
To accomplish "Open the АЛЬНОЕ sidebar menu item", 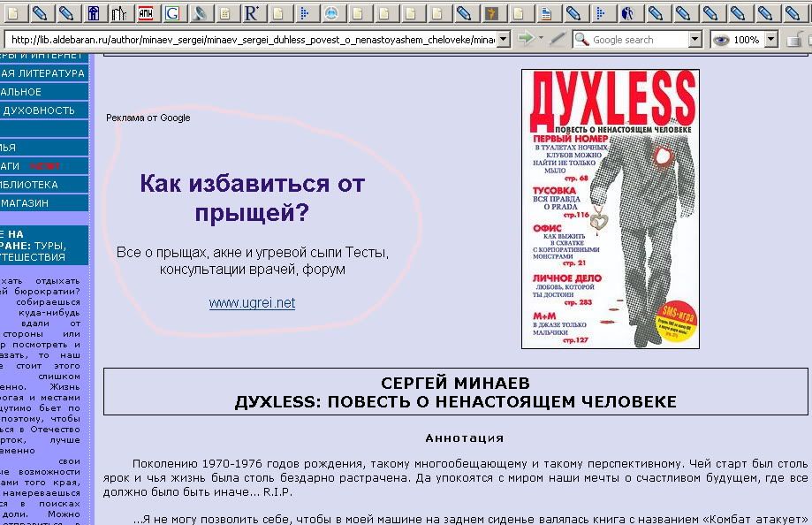I will coord(43,92).
